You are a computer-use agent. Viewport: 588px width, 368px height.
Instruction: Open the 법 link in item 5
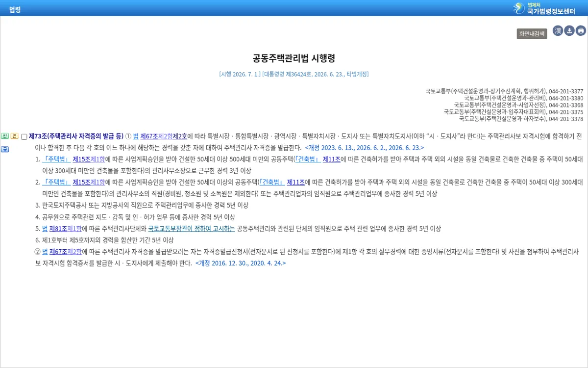point(45,228)
